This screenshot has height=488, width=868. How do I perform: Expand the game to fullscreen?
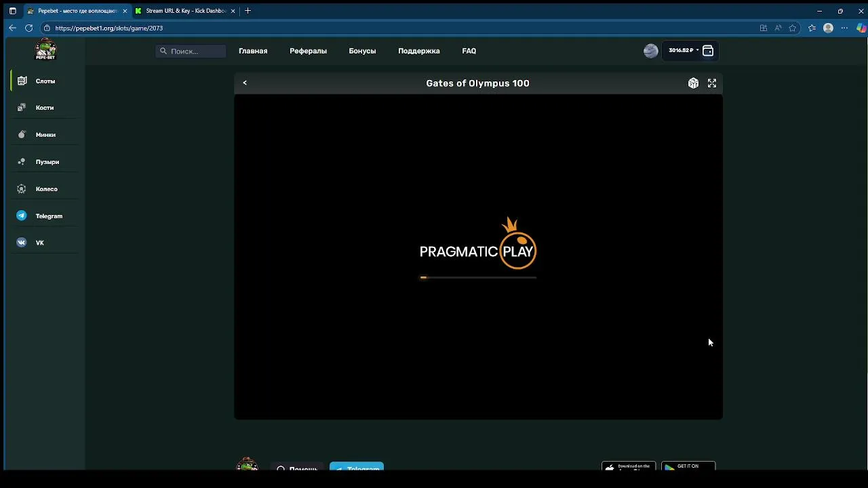click(712, 83)
